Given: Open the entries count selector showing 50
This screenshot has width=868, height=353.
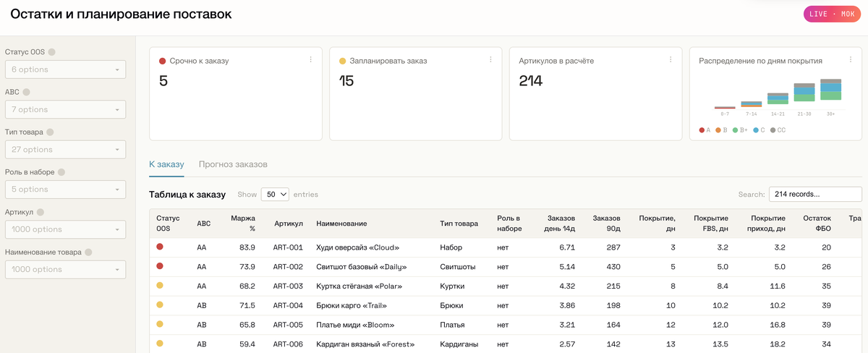Looking at the screenshot, I should click(x=275, y=195).
